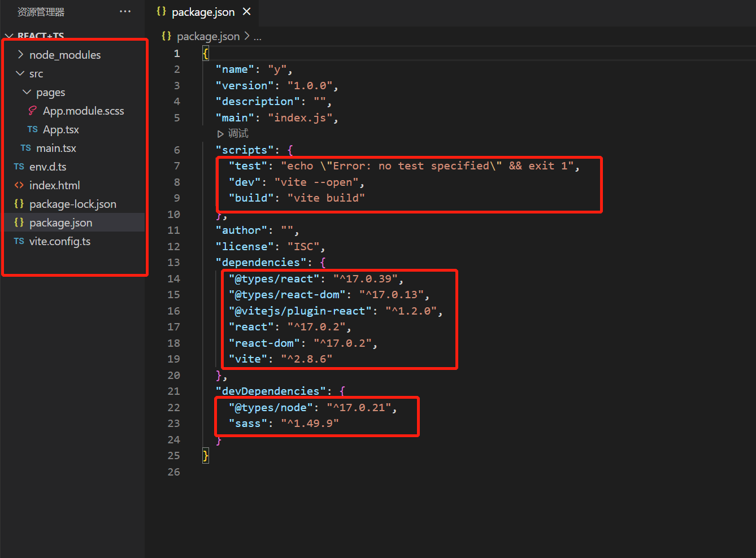This screenshot has height=558, width=756.
Task: Open vite.config.ts file
Action: (59, 241)
